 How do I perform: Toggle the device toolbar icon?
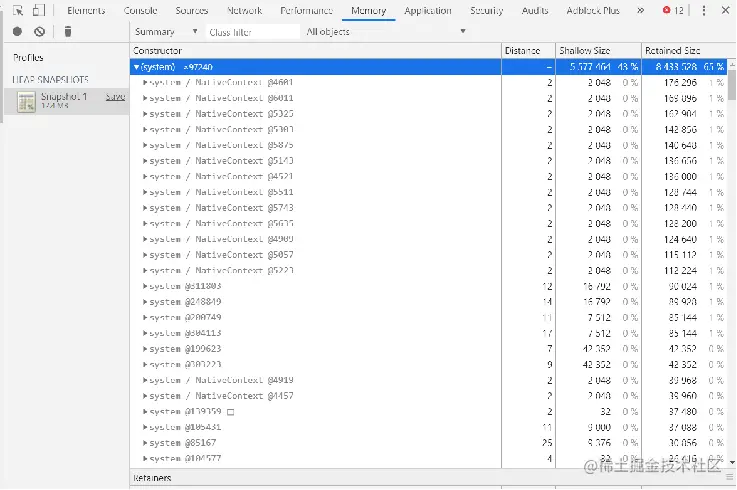(39, 10)
